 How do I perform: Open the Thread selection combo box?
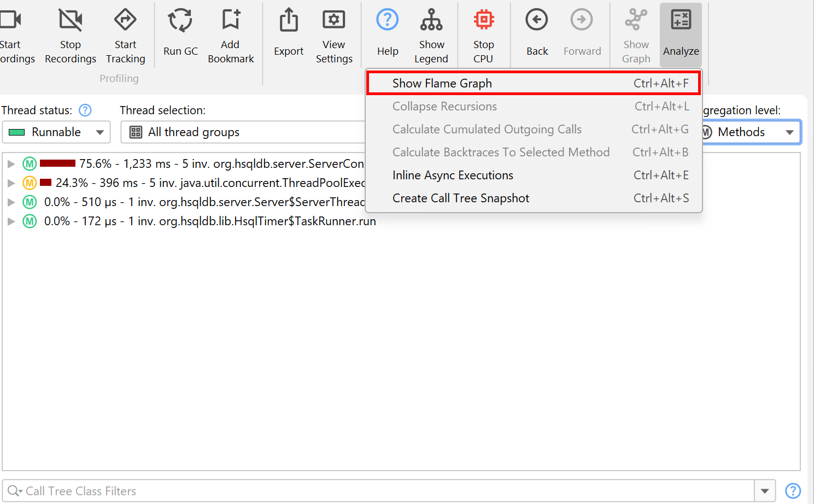pyautogui.click(x=243, y=132)
